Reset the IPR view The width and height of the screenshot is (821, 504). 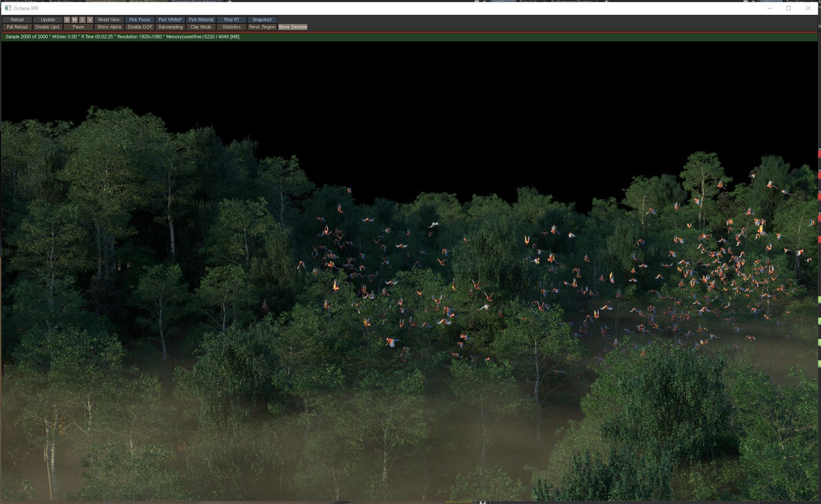point(109,20)
